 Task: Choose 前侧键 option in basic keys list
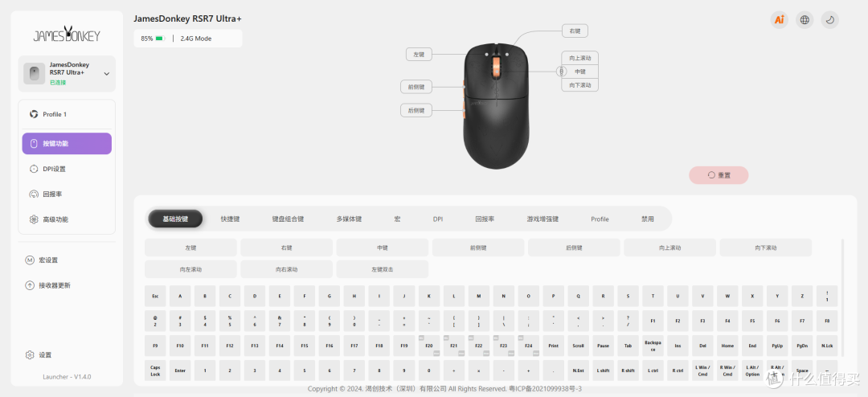pyautogui.click(x=477, y=248)
